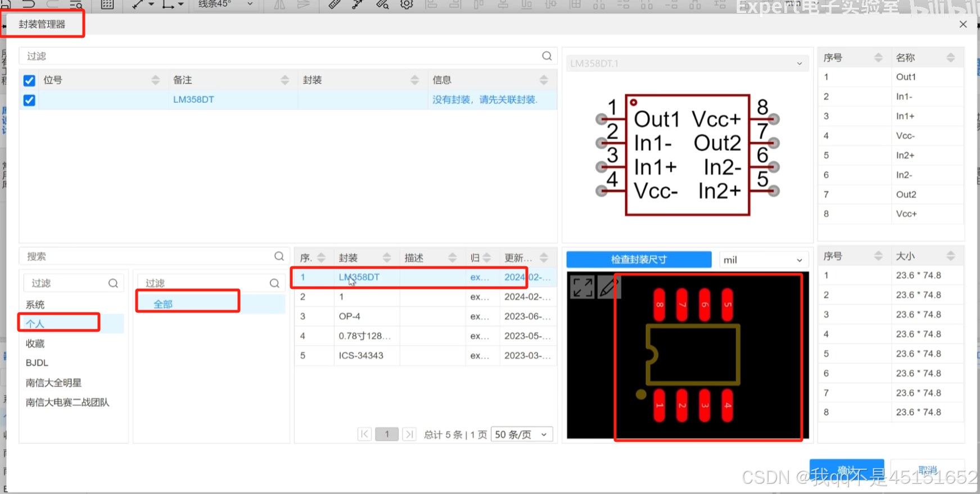This screenshot has height=494, width=980.
Task: Click the 搜索 input field
Action: pos(154,256)
